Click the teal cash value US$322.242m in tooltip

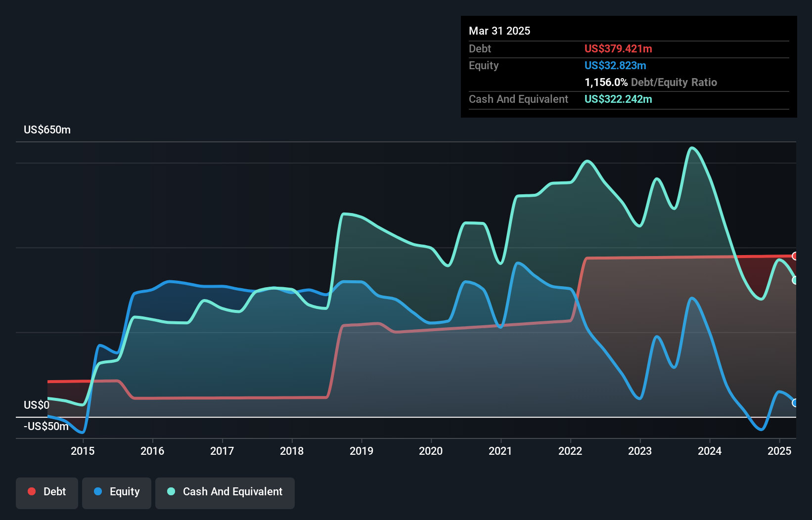point(619,99)
